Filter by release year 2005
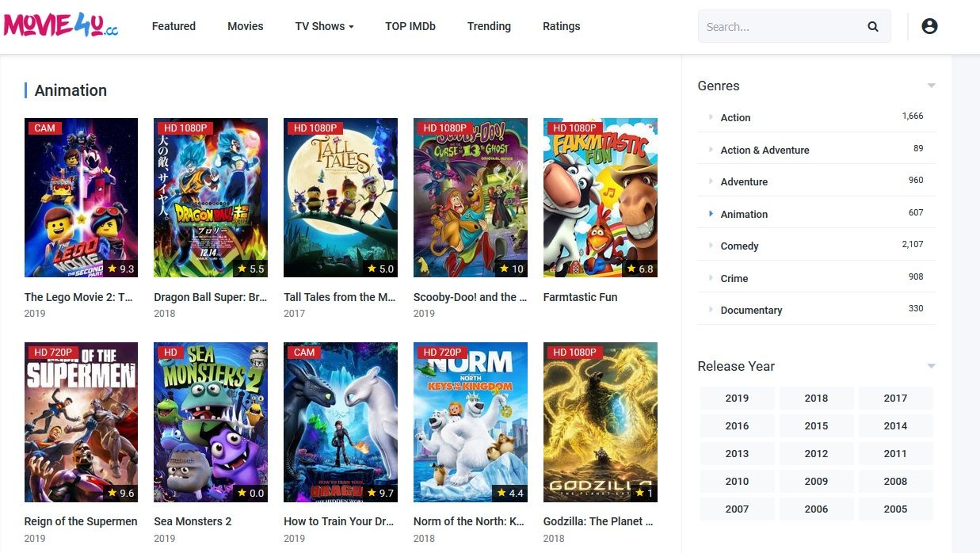The image size is (980, 553). [x=895, y=509]
